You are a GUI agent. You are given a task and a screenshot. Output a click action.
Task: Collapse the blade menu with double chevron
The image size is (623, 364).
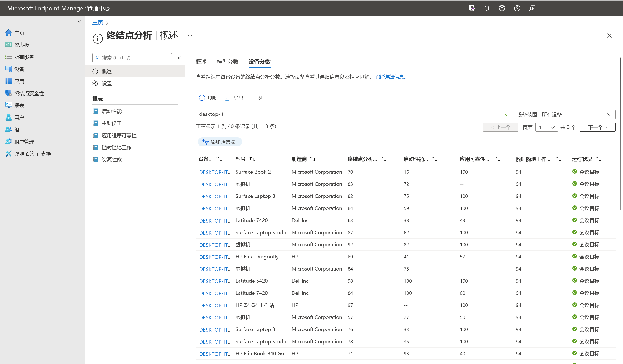click(179, 58)
